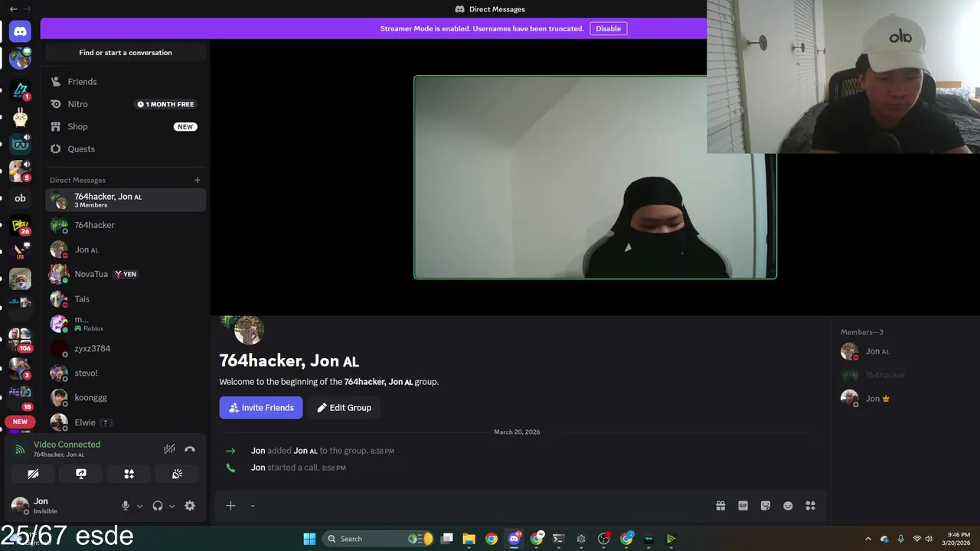
Task: Send a gift using the gift icon
Action: click(720, 506)
